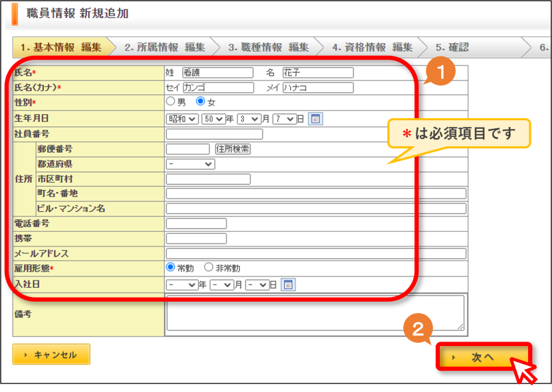Open the 都道府県 prefecture dropdown
The width and height of the screenshot is (552, 392).
click(x=191, y=164)
